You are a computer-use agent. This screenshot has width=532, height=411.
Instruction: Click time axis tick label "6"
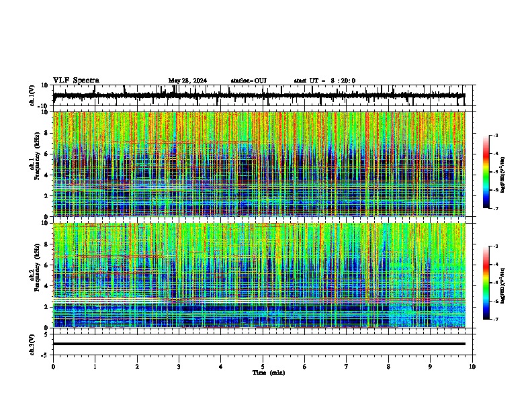point(305,367)
